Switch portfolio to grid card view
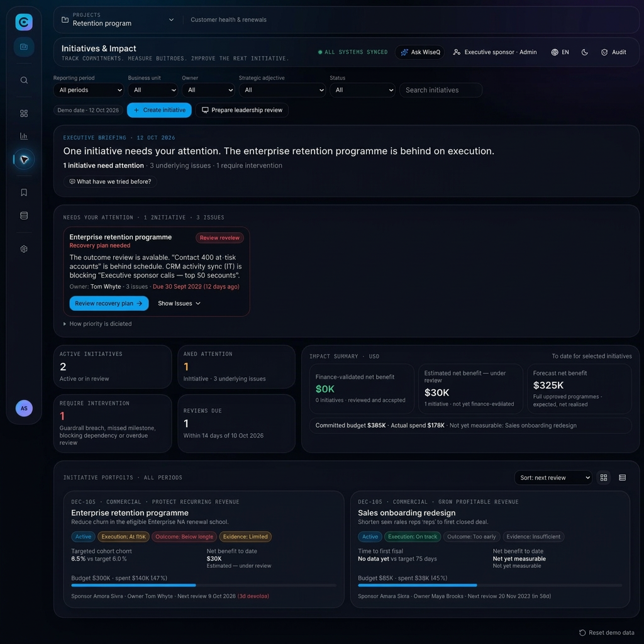This screenshot has width=644, height=644. (x=603, y=478)
